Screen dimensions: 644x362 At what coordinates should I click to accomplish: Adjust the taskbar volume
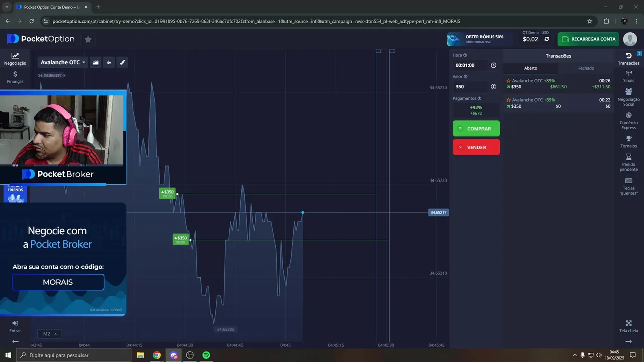pyautogui.click(x=598, y=355)
